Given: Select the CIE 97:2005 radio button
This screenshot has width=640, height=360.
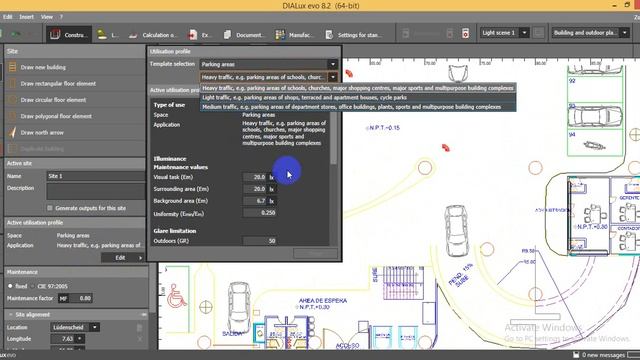Looking at the screenshot, I should point(33,286).
